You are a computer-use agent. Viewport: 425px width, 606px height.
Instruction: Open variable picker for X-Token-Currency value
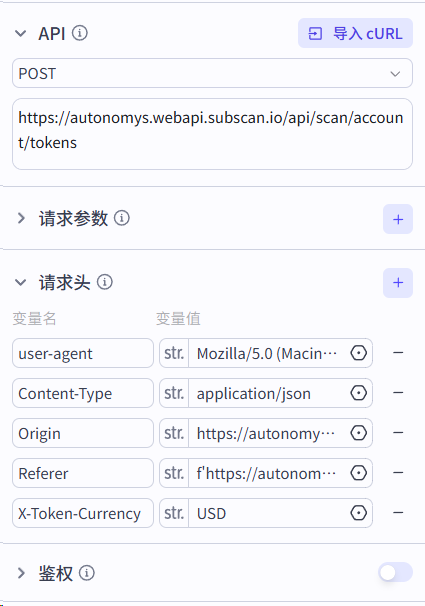coord(359,513)
